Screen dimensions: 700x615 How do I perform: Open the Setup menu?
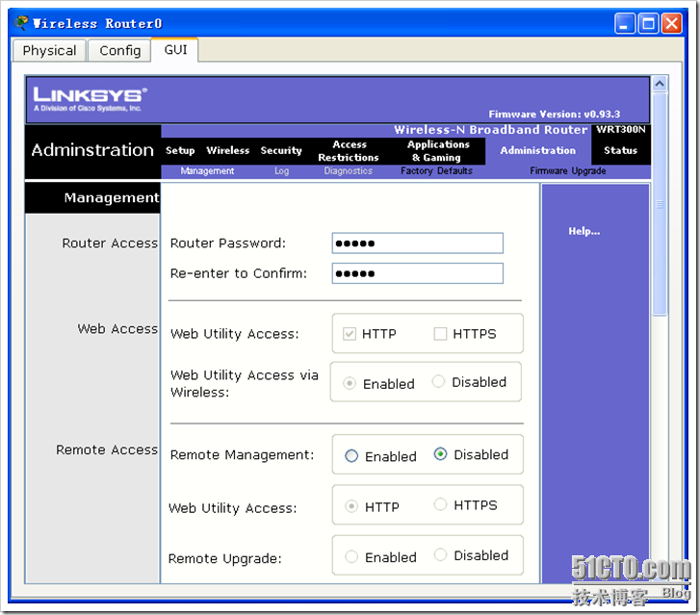(180, 150)
